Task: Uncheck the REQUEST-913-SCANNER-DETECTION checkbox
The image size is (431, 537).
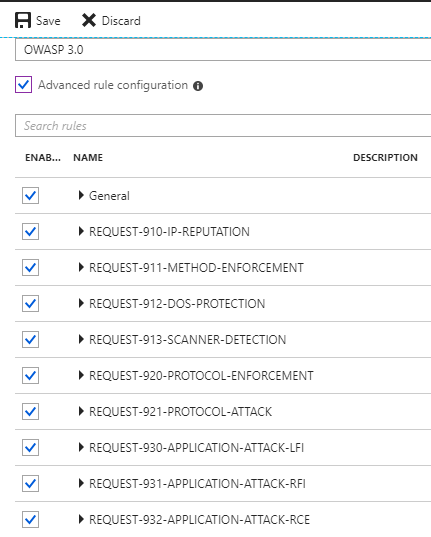Action: [x=30, y=339]
